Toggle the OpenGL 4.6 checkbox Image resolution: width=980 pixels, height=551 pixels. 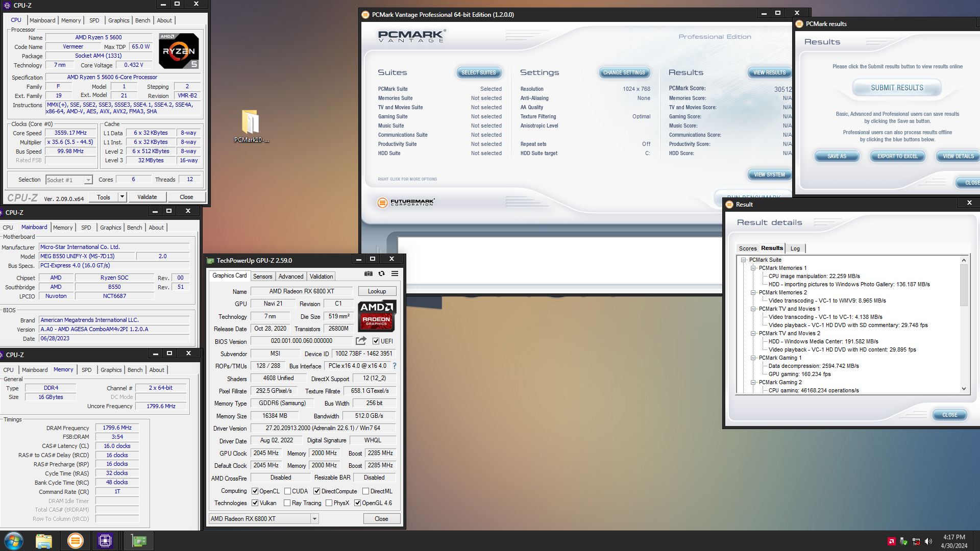[357, 503]
